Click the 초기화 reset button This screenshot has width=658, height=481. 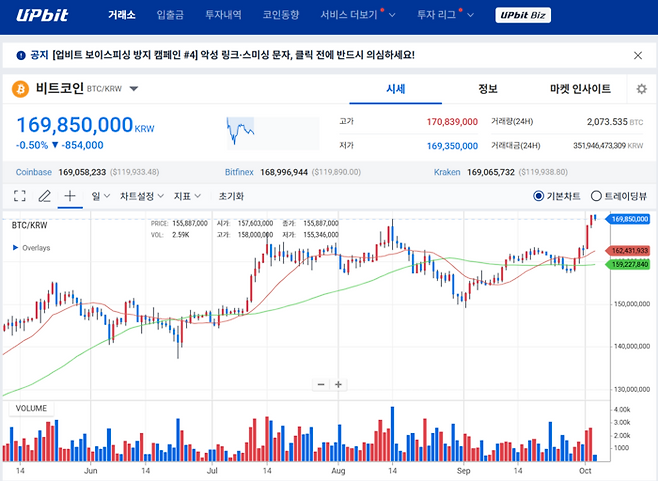click(x=231, y=196)
